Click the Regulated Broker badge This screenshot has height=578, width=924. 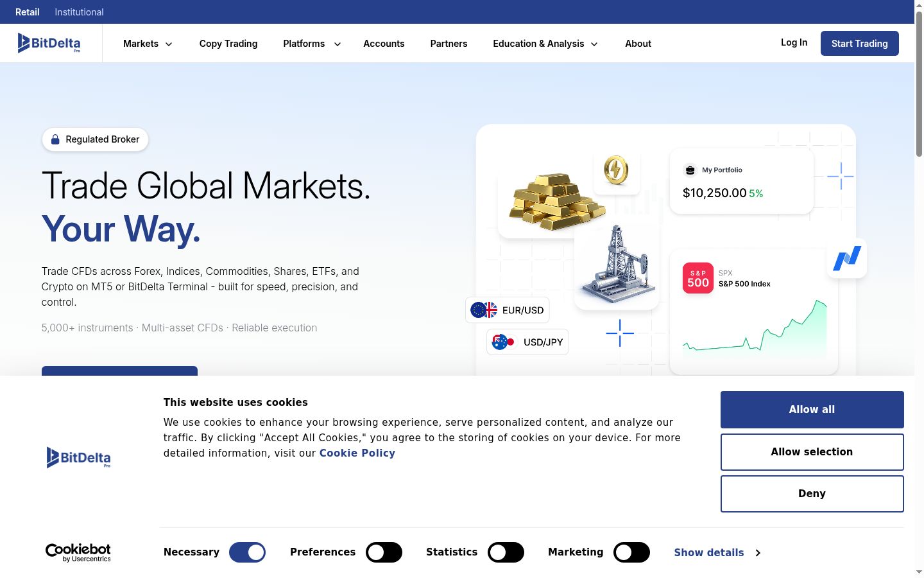click(95, 139)
